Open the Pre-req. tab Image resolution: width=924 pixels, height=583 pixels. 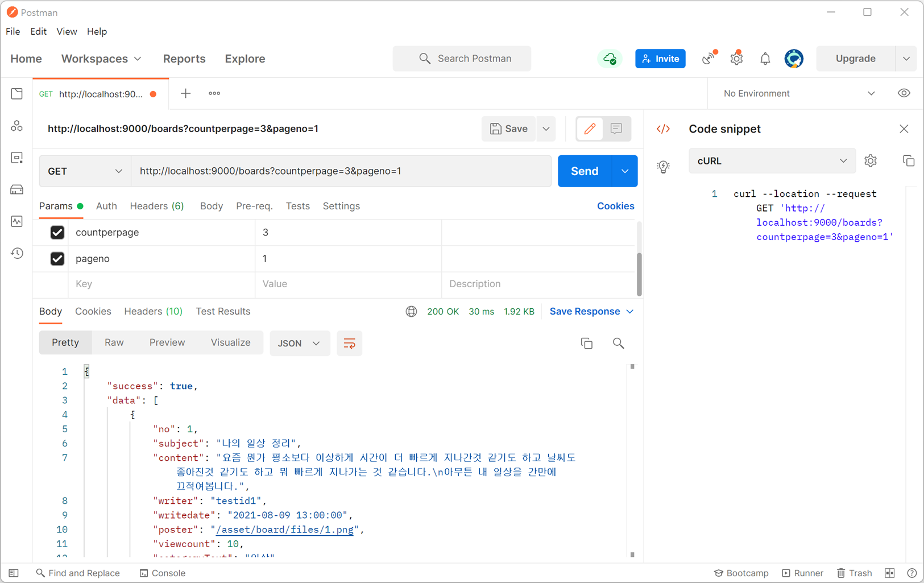[x=254, y=206]
